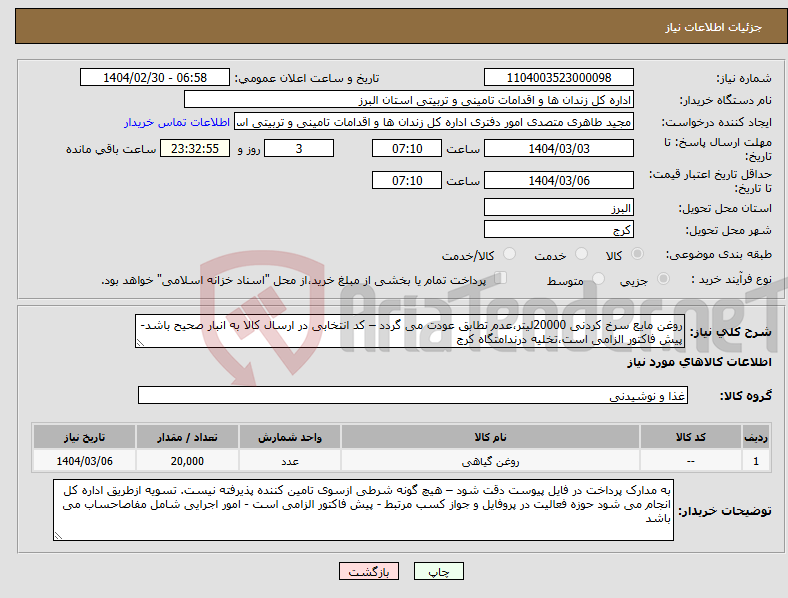Click the بازگشت back button
The height and width of the screenshot is (598, 788).
(369, 571)
